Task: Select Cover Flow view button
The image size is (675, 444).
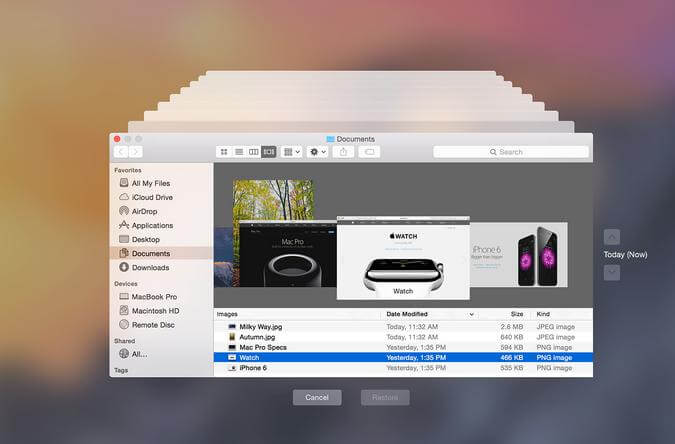Action: pos(269,152)
